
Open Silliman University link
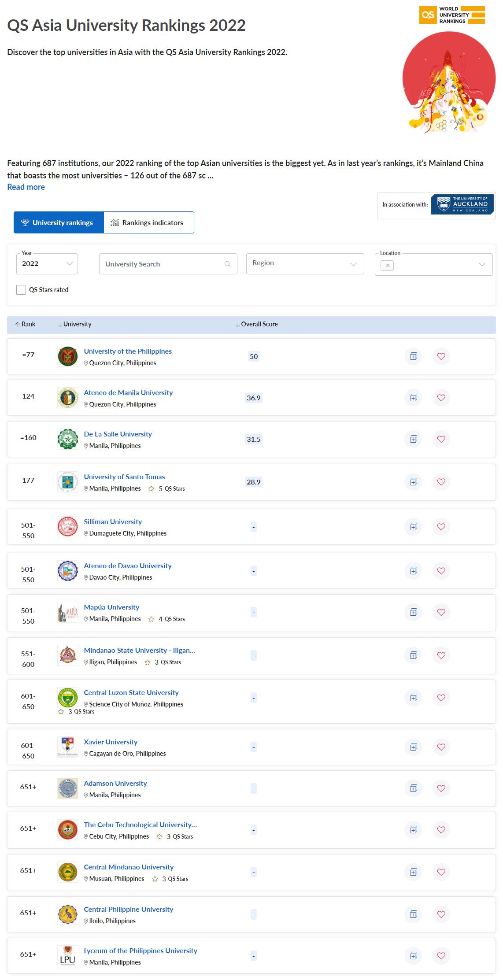click(113, 522)
